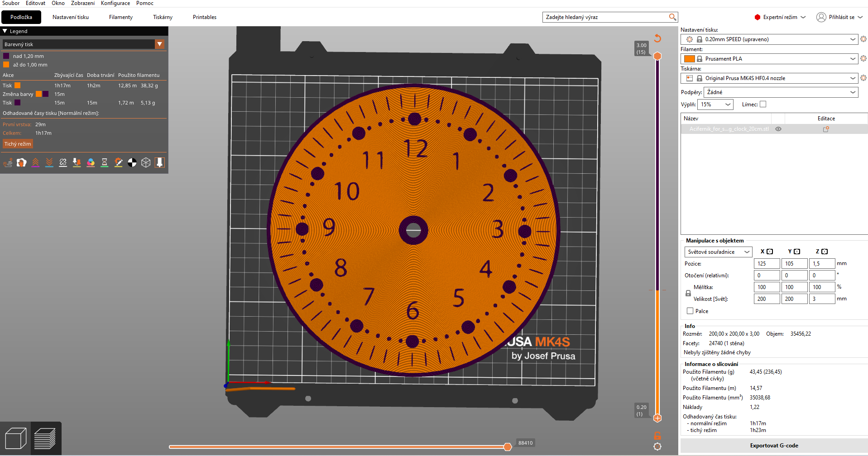The width and height of the screenshot is (868, 456).
Task: Click the search magnifier icon
Action: point(673,17)
